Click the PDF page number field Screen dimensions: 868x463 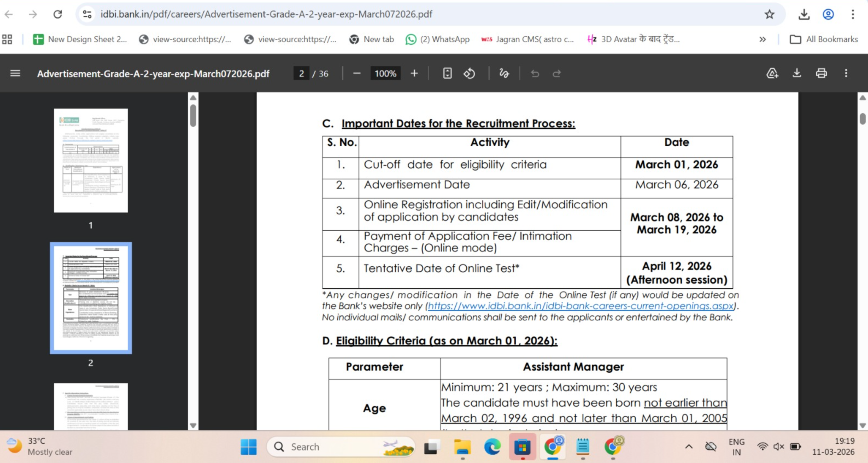click(301, 73)
